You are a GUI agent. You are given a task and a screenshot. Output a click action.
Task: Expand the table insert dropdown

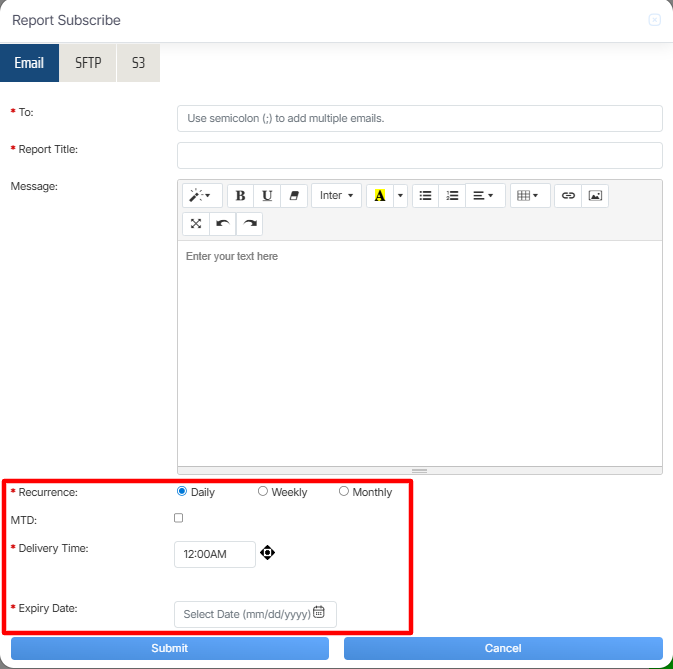tap(528, 196)
